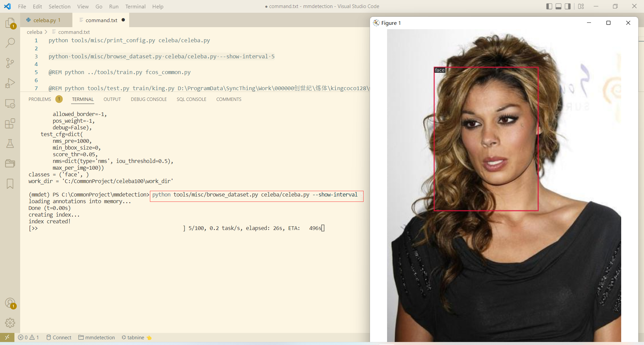Click line number 3 in editor gutter
Image resolution: width=644 pixels, height=345 pixels.
coord(36,56)
